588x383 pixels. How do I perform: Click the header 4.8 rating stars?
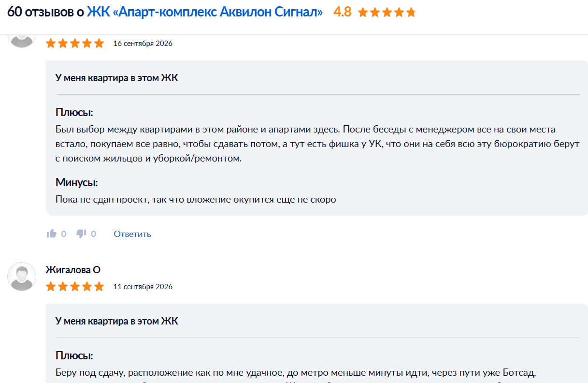[x=387, y=13]
